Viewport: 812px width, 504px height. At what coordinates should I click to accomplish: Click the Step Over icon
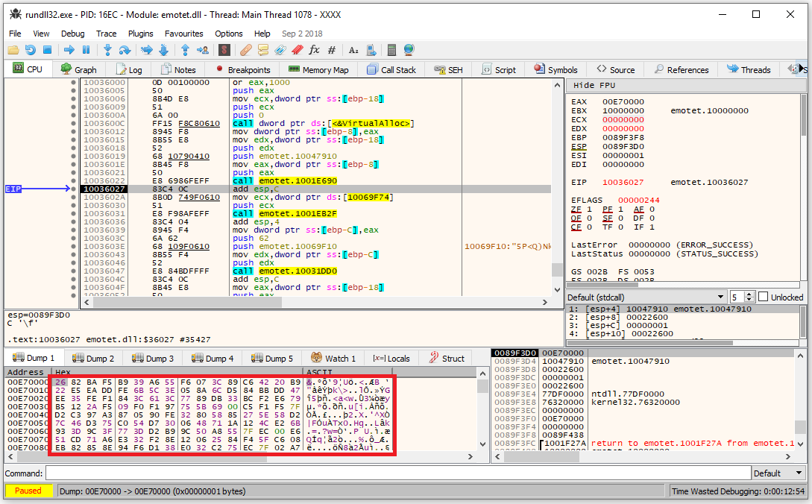tap(125, 50)
